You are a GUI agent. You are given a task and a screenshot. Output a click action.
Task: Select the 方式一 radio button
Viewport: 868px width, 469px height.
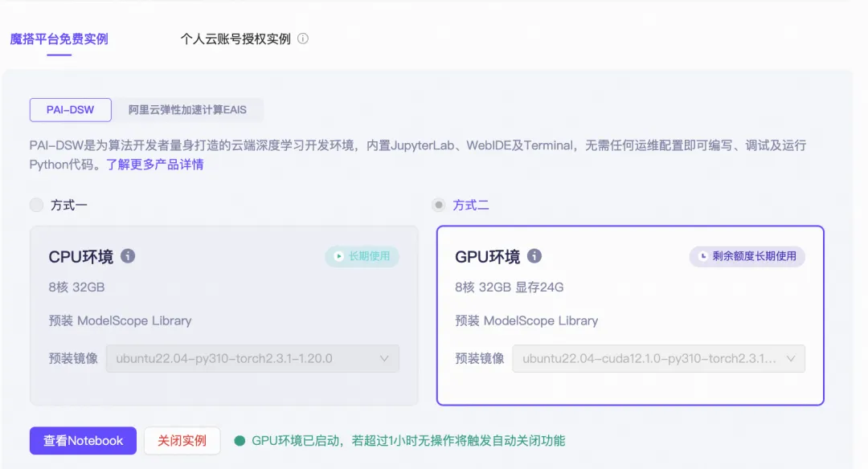(37, 205)
